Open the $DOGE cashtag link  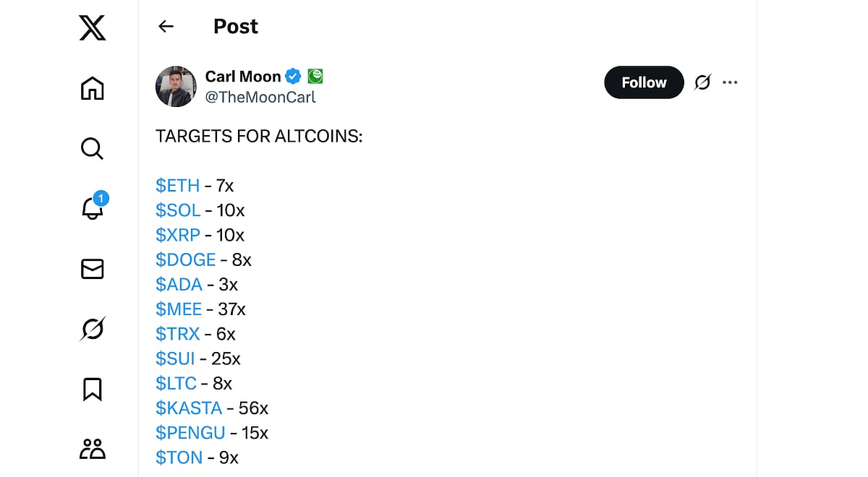pos(185,259)
